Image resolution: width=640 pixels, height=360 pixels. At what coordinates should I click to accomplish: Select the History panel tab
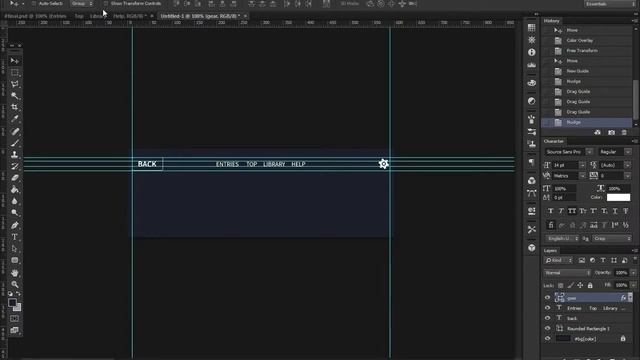(x=551, y=21)
